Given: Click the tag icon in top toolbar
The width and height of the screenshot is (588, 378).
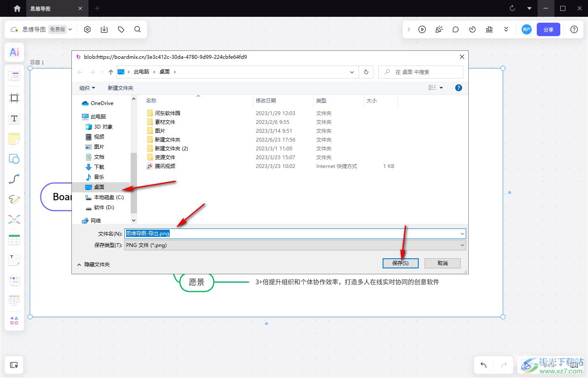Looking at the screenshot, I should click(121, 29).
